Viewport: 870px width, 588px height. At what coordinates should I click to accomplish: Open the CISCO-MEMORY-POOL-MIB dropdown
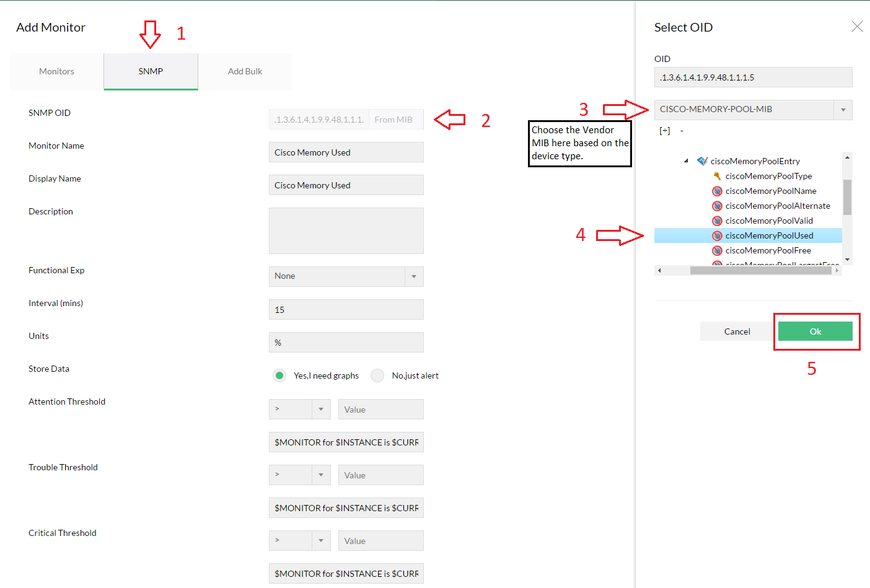point(843,109)
